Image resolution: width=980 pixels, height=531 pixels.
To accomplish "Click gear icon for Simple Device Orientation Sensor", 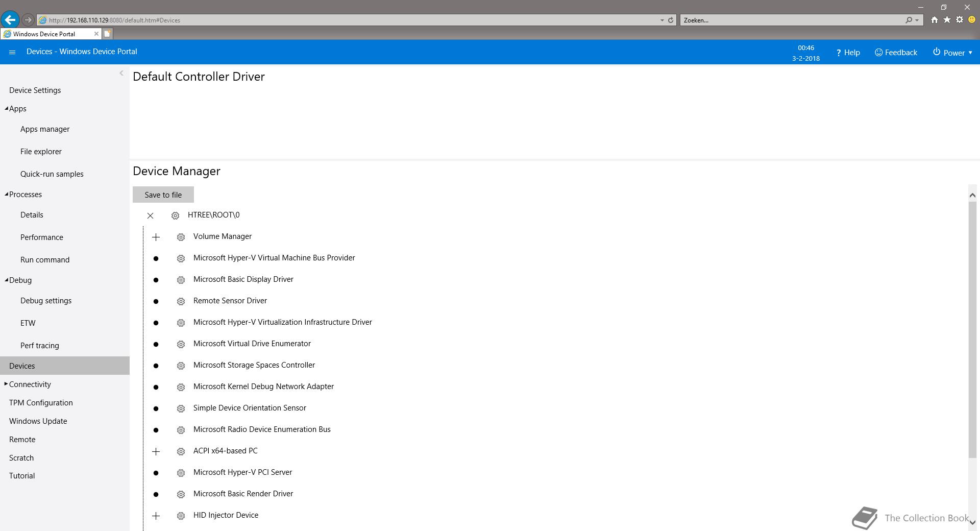I will tap(181, 408).
